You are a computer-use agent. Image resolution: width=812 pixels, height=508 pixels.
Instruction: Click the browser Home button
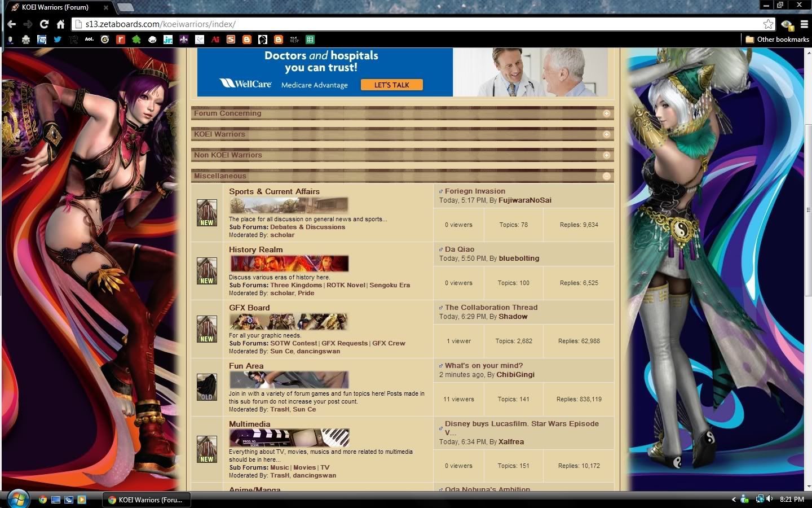pyautogui.click(x=60, y=24)
